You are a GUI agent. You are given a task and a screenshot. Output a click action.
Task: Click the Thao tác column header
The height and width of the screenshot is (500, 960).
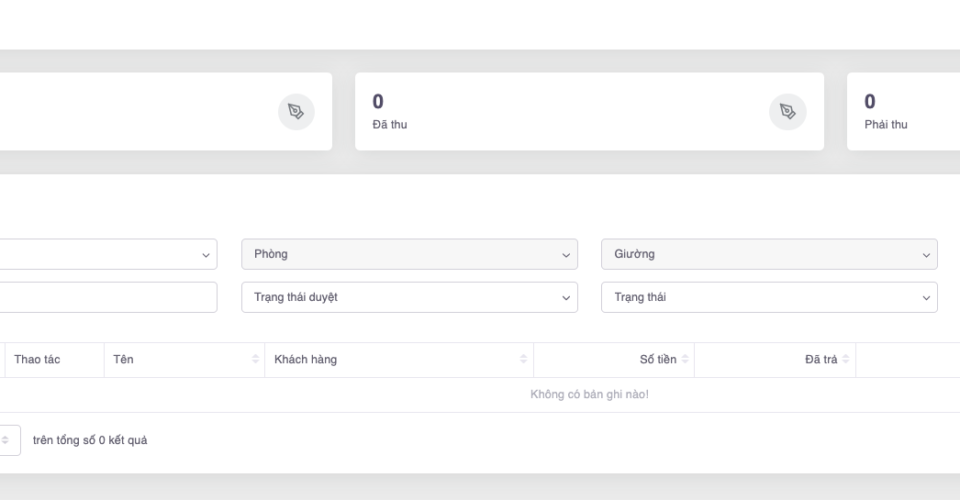(37, 360)
